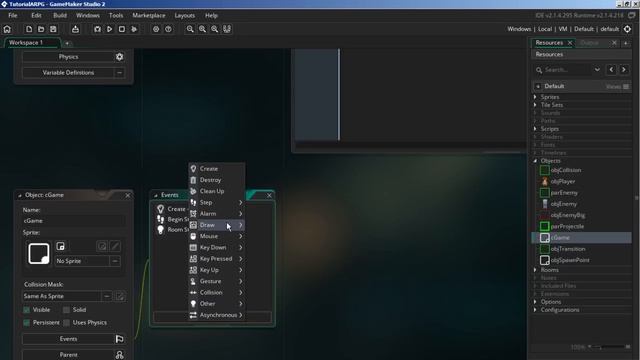Screen dimensions: 640x360
Task: Start debugging with the bug icon
Action: tap(97, 29)
